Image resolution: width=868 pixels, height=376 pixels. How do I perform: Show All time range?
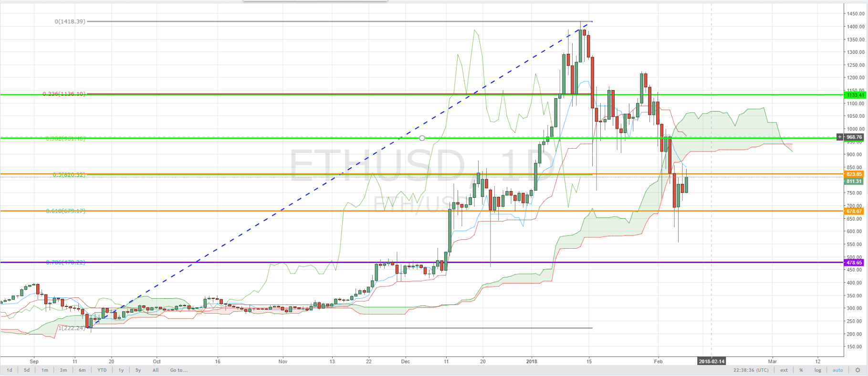[x=156, y=370]
